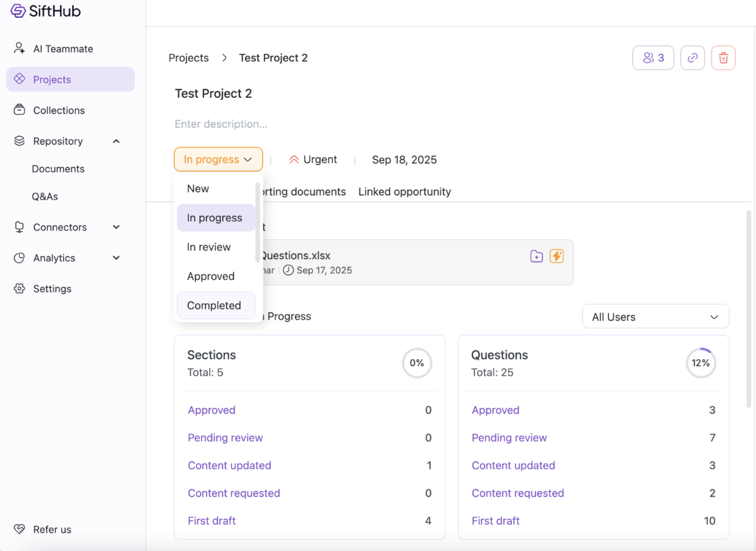
Task: Toggle the In progress status dropdown
Action: pos(218,160)
